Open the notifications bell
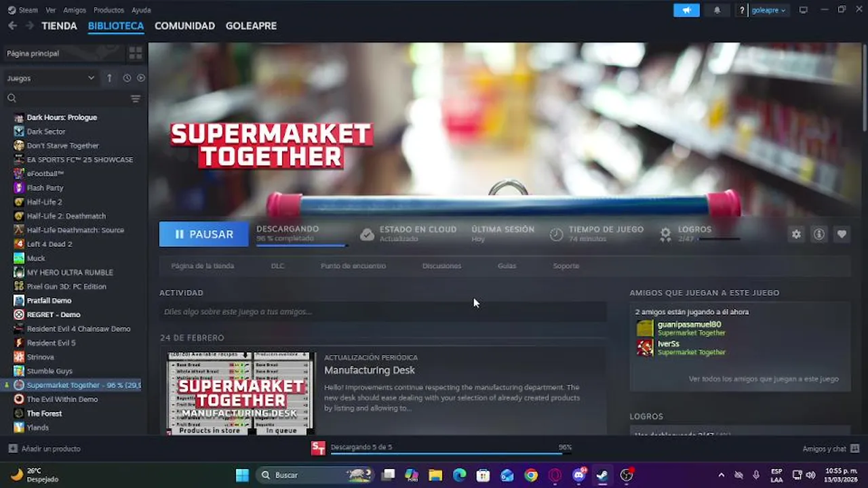Screen dimensions: 868x488 (717, 10)
